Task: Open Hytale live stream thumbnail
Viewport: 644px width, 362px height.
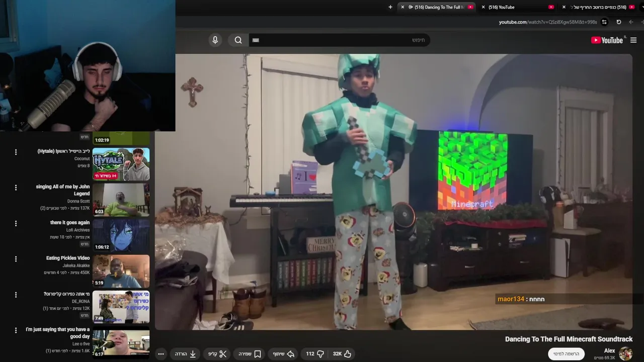Action: [x=121, y=164]
